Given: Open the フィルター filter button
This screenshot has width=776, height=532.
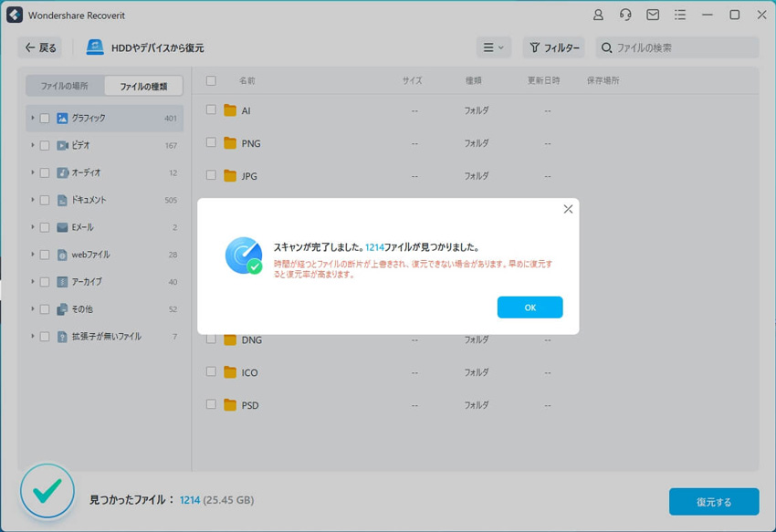Looking at the screenshot, I should coord(553,47).
